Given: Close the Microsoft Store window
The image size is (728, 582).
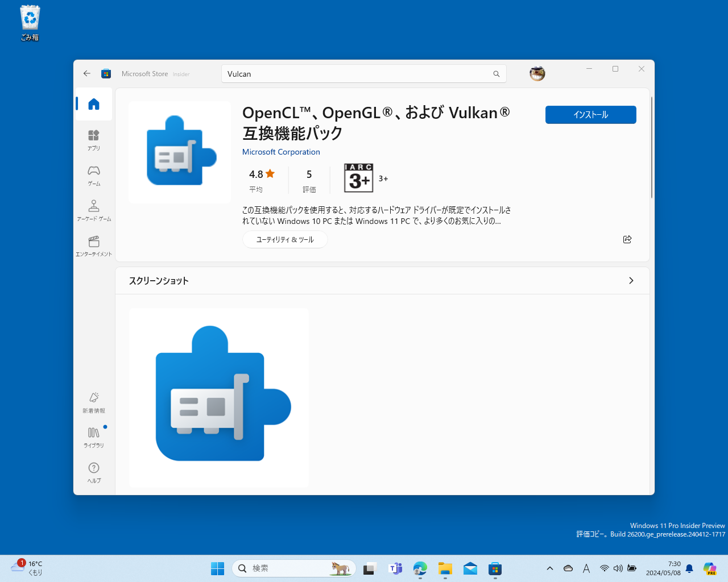Looking at the screenshot, I should point(642,69).
